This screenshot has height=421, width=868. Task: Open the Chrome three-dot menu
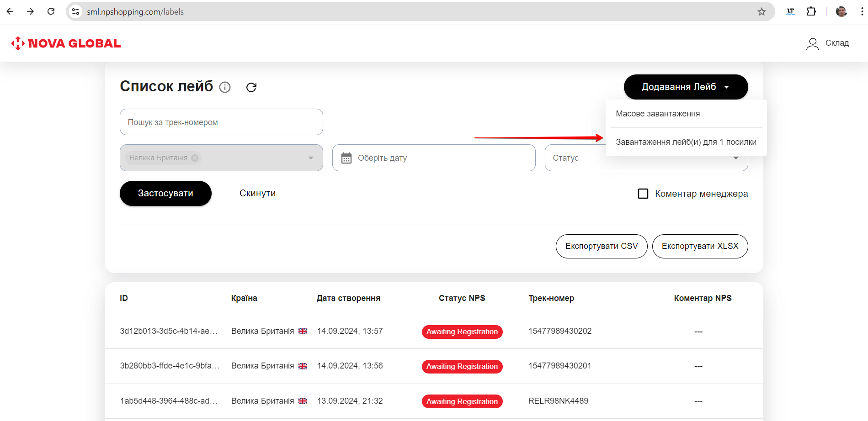click(862, 11)
